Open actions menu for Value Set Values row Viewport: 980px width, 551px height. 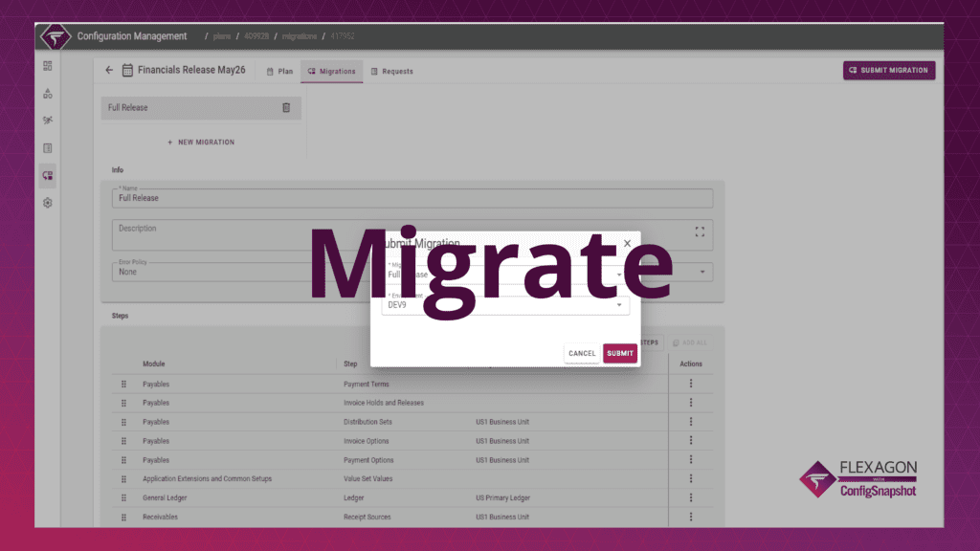click(x=691, y=478)
